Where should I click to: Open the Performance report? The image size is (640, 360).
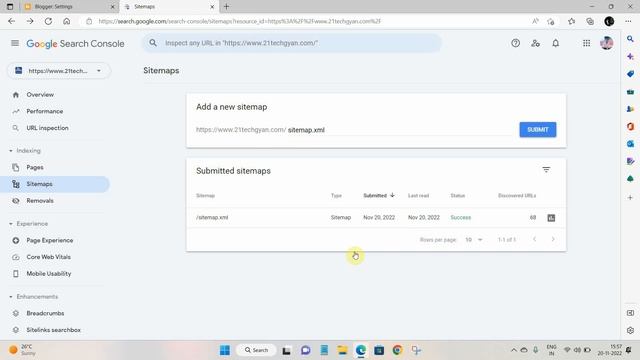point(44,111)
